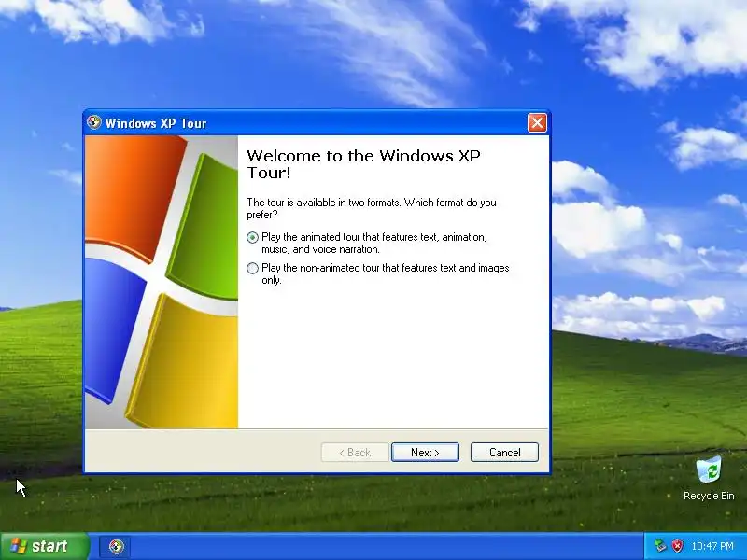Click the Windows XP Tour title bar icon
747x560 pixels.
94,122
